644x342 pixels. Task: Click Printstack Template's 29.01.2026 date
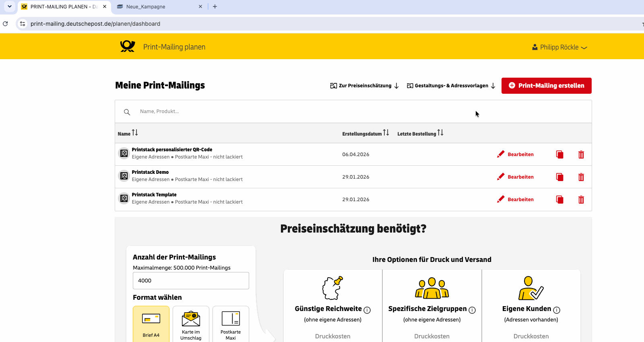[x=356, y=200]
